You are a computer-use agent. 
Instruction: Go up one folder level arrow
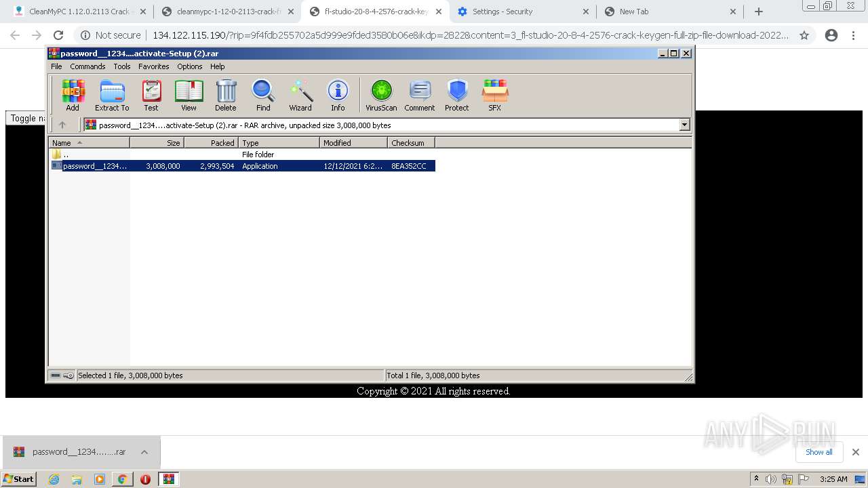(x=62, y=125)
